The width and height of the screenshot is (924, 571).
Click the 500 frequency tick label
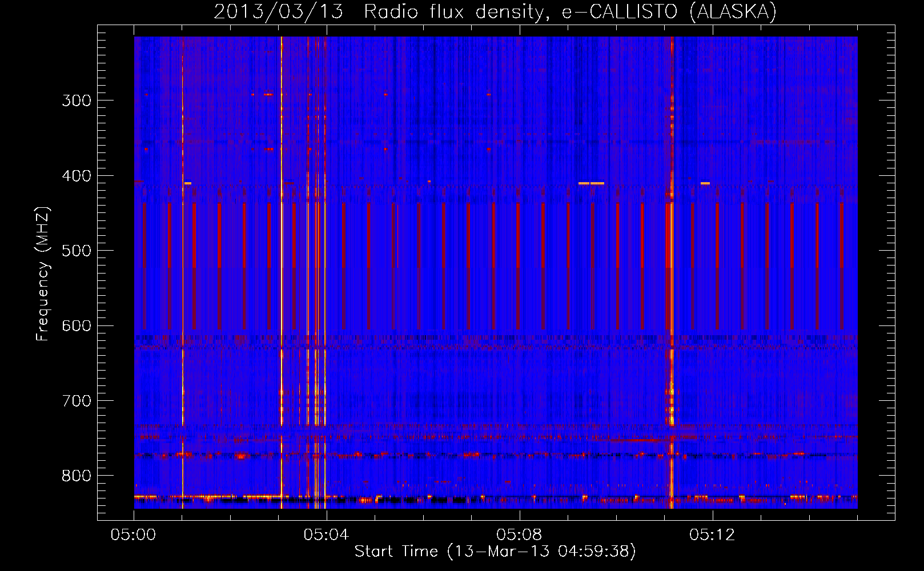(x=77, y=251)
